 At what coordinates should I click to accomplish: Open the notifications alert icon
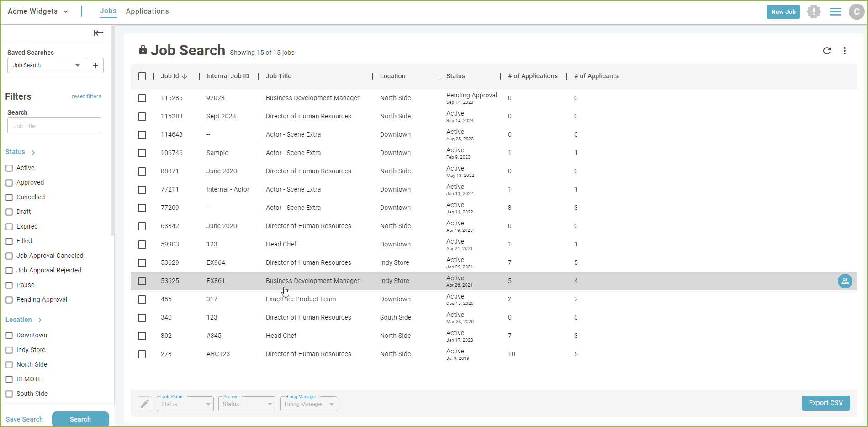point(814,11)
